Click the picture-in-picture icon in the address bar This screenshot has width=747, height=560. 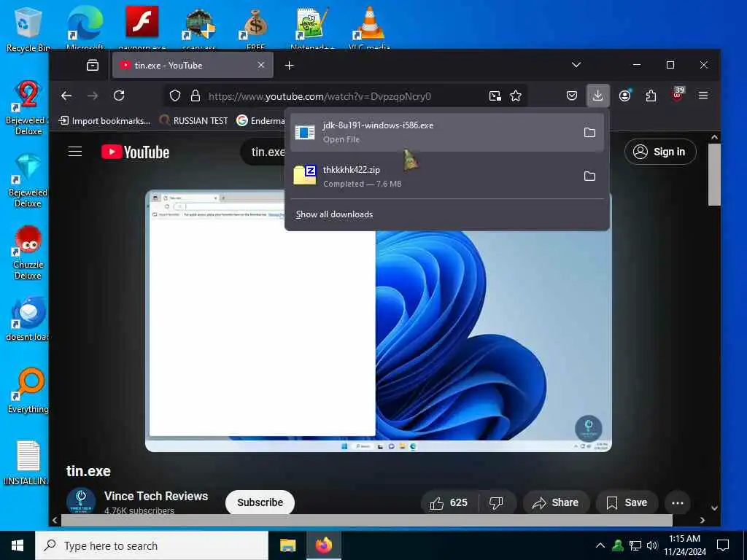pyautogui.click(x=495, y=96)
